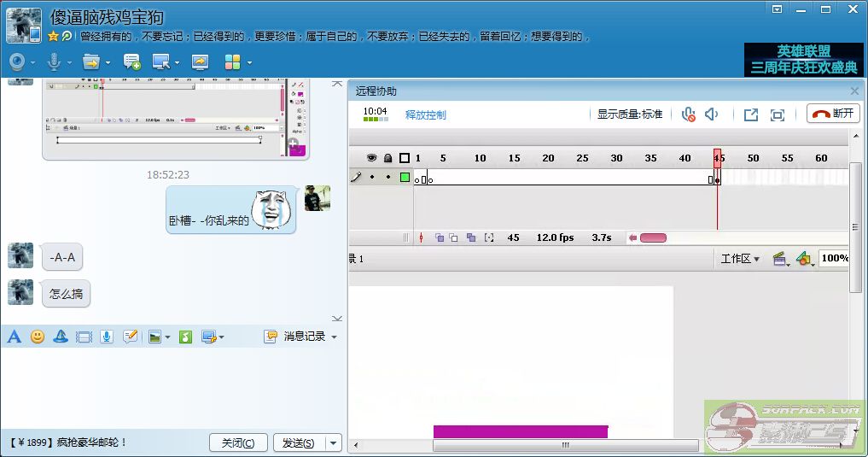This screenshot has width=868, height=457.
Task: Toggle the remote session microphone mute
Action: (x=688, y=114)
